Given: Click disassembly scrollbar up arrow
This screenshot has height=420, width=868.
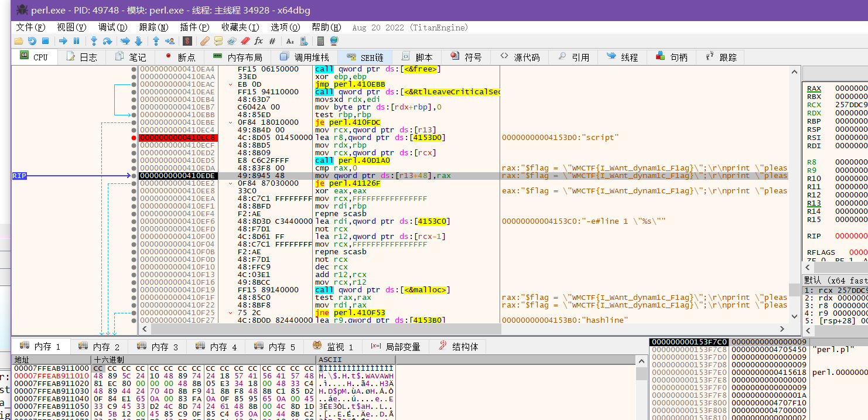Looking at the screenshot, I should (x=795, y=71).
